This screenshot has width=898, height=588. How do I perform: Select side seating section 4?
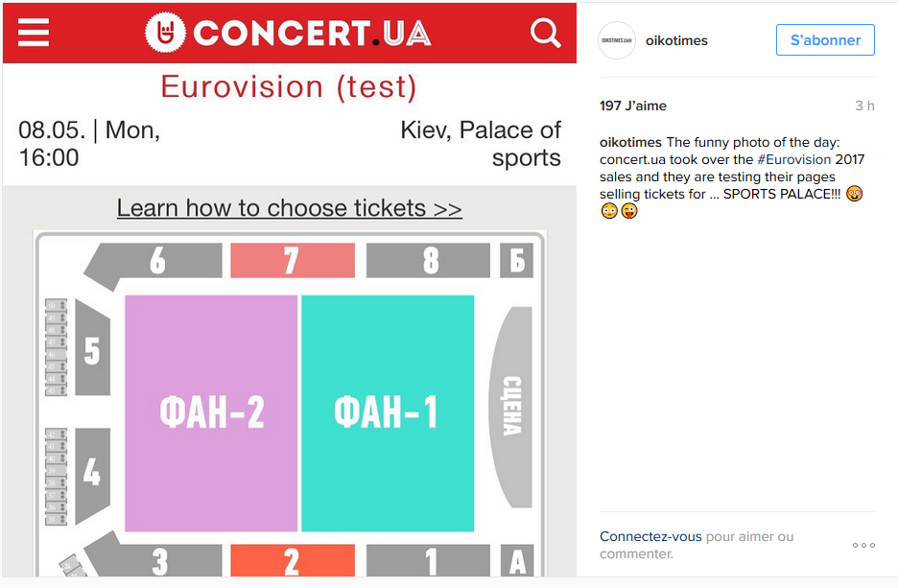(x=92, y=475)
